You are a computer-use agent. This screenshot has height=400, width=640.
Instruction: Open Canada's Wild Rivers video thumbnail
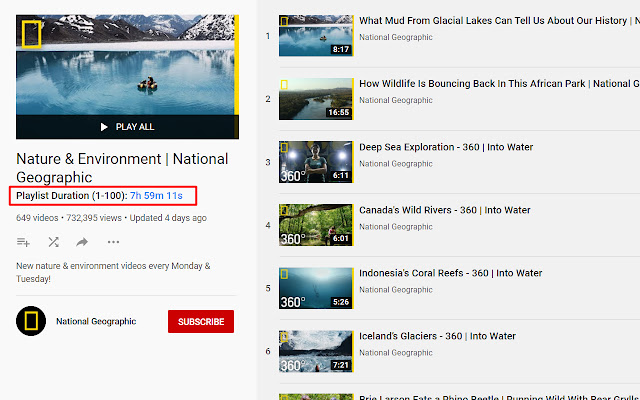[316, 225]
